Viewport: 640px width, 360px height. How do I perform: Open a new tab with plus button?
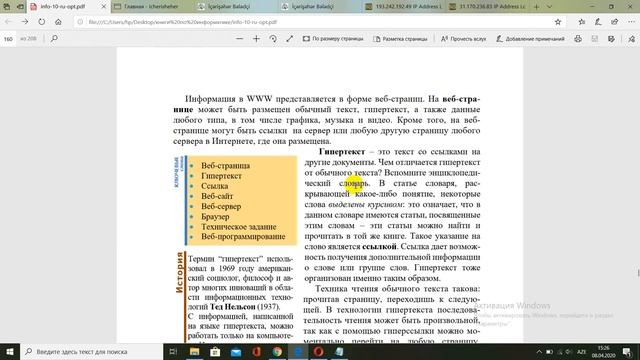[x=536, y=7]
